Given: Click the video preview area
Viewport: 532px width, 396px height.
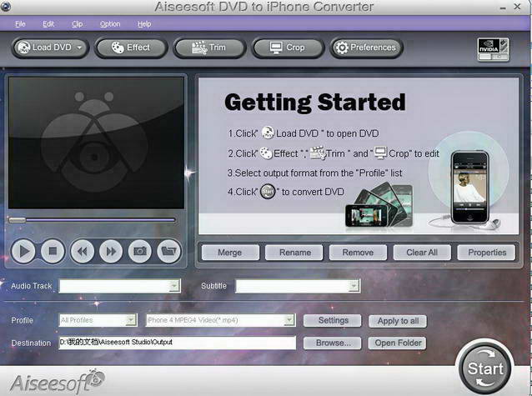Looking at the screenshot, I should tap(97, 143).
